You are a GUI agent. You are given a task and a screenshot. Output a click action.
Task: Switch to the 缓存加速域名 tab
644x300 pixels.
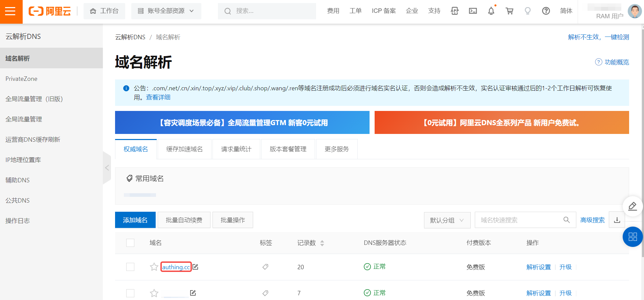184,149
